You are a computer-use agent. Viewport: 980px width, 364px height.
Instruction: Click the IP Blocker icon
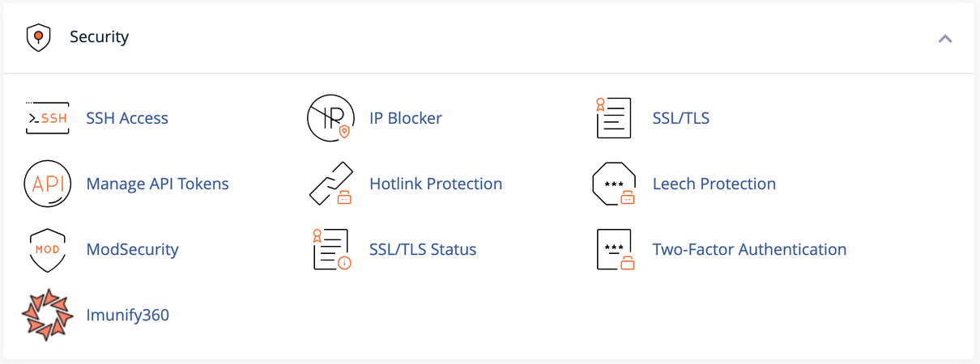330,118
